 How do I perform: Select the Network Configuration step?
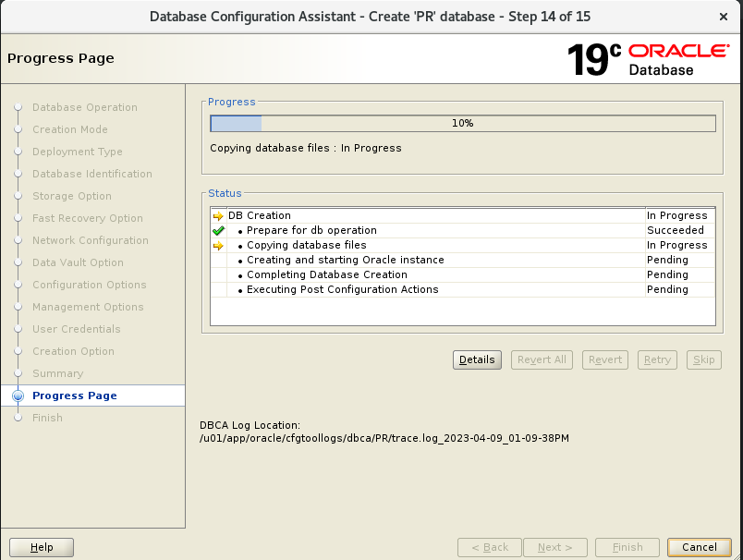[x=91, y=240]
